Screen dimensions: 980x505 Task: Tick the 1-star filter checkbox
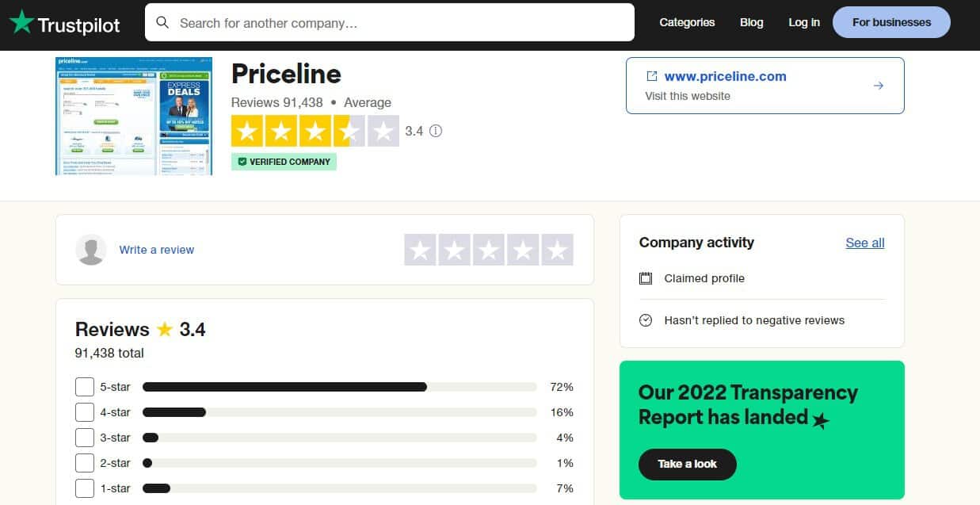pos(85,488)
